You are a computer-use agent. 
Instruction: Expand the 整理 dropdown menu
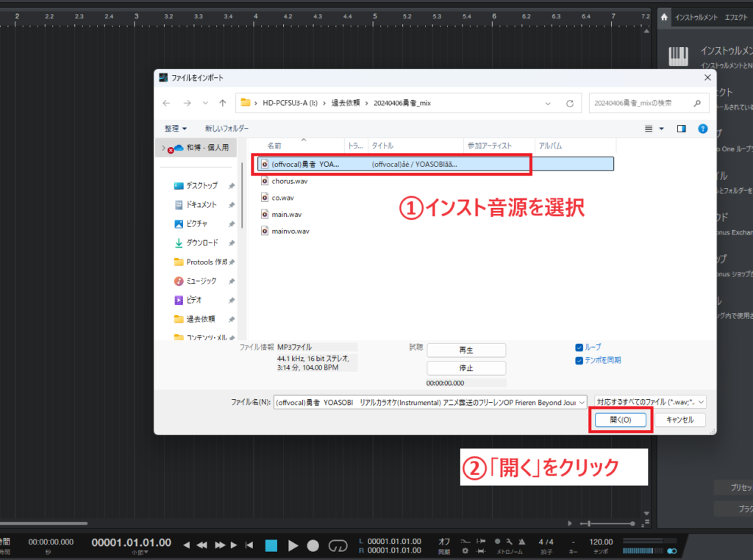176,129
